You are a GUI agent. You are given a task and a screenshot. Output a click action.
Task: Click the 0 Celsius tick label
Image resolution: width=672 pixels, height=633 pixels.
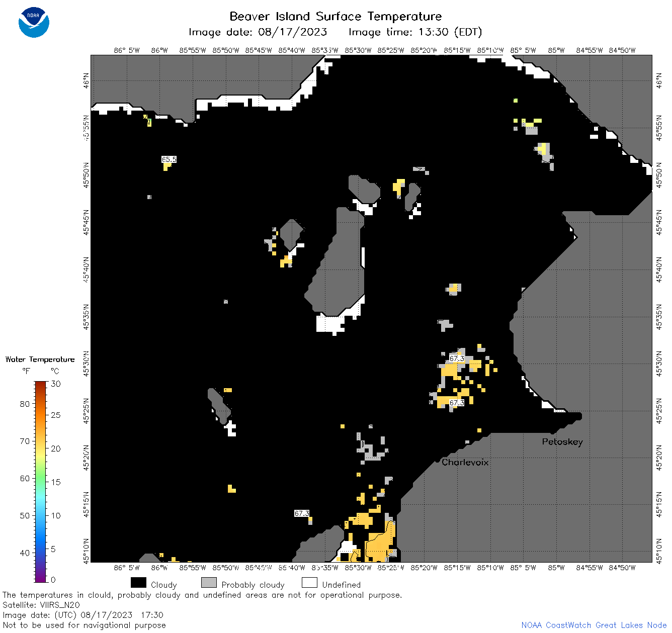[53, 580]
